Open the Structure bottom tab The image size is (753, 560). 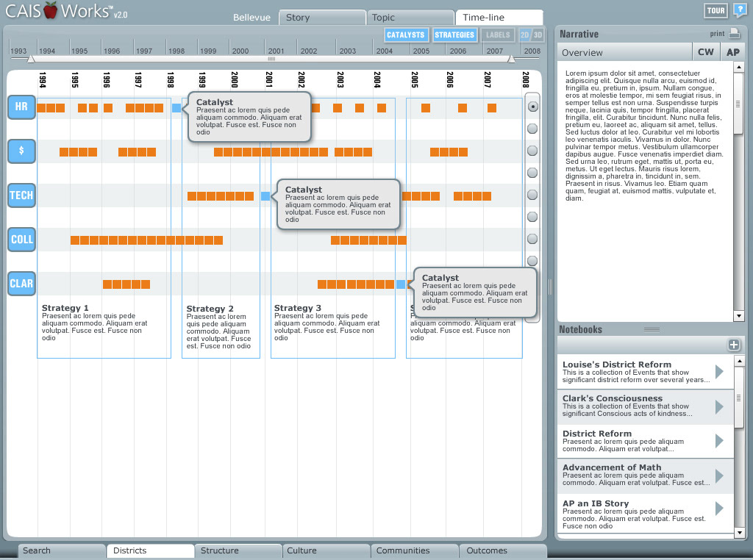pos(238,551)
